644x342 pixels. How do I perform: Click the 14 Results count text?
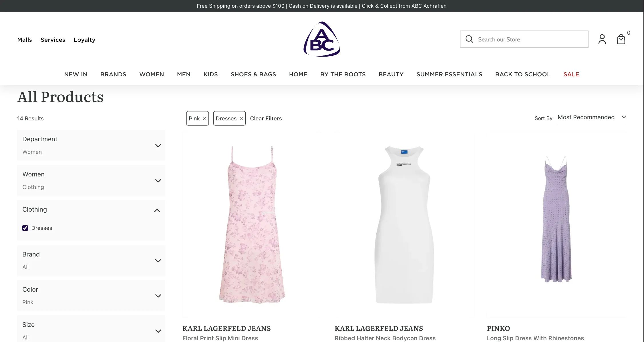[x=30, y=118]
